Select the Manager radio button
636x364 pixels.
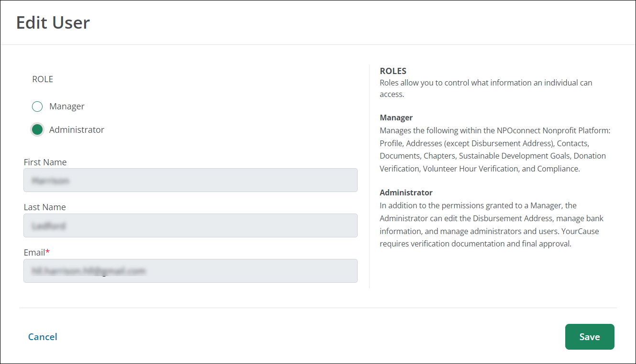tap(37, 106)
